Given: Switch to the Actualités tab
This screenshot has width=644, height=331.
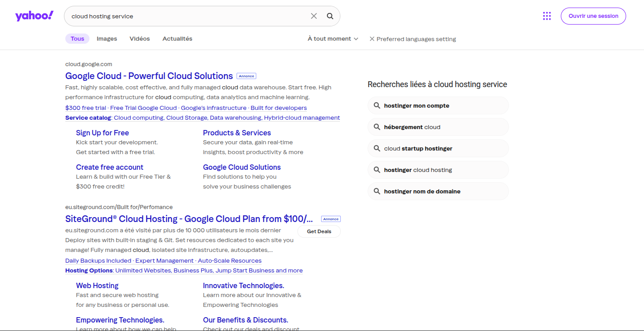Looking at the screenshot, I should 178,39.
